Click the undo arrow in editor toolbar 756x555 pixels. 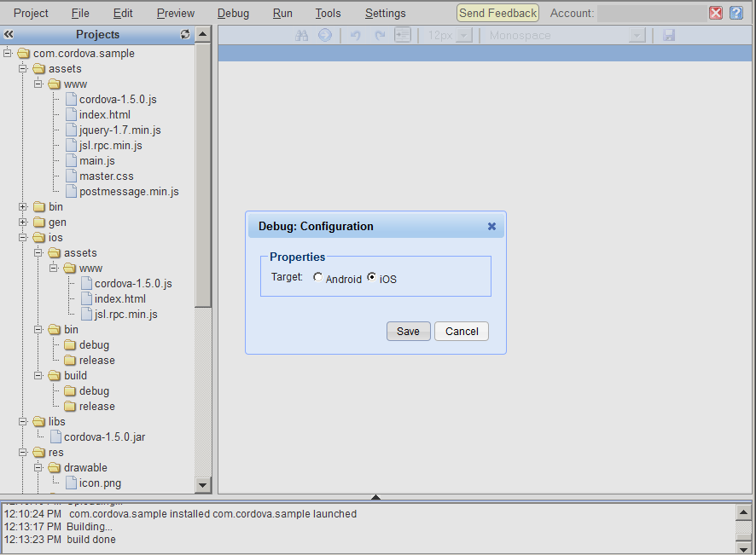coord(355,35)
